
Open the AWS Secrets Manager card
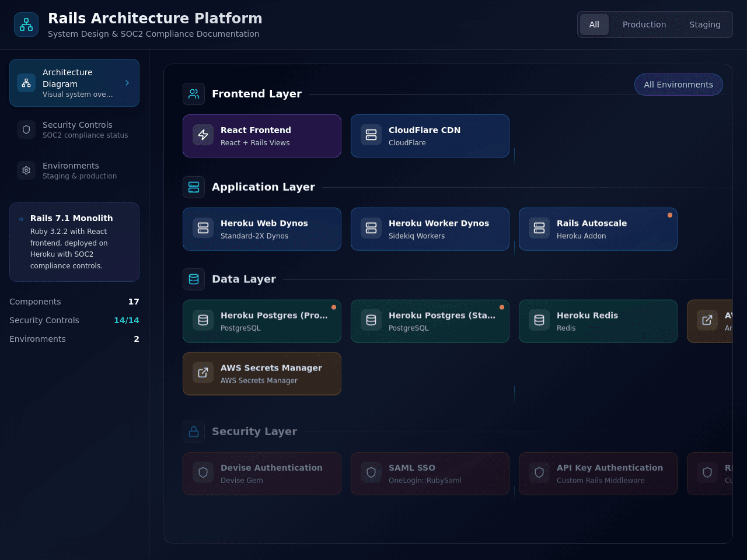pos(262,374)
